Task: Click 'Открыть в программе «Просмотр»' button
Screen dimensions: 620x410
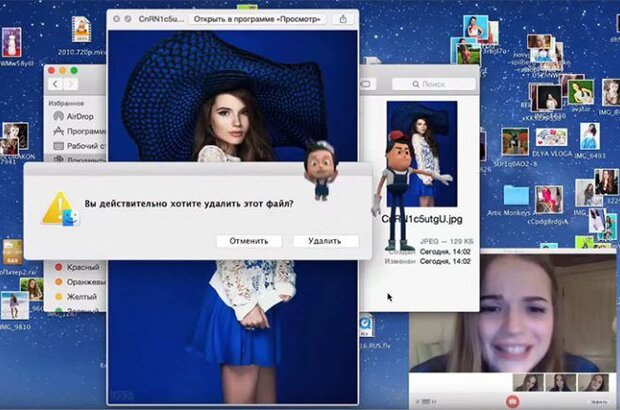Action: click(x=257, y=19)
